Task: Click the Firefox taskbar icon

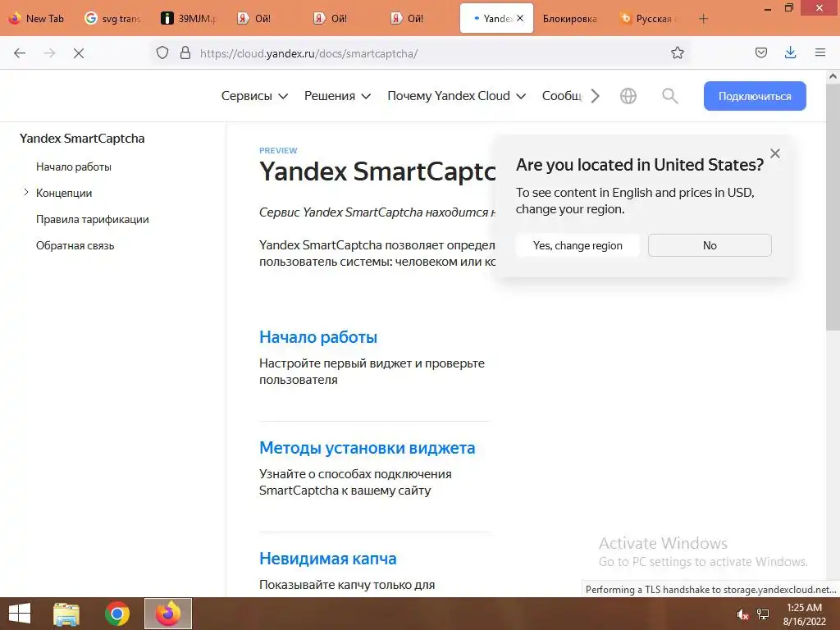Action: pyautogui.click(x=168, y=614)
